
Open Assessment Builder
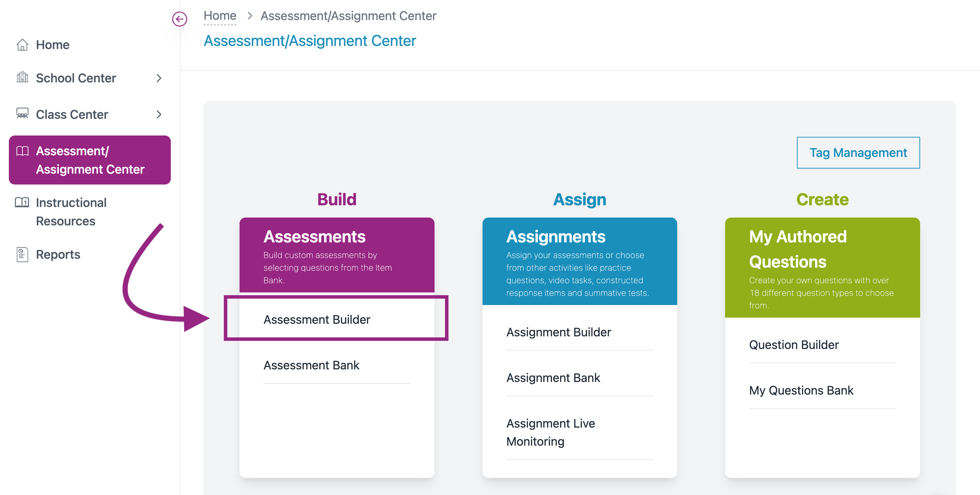(x=316, y=319)
